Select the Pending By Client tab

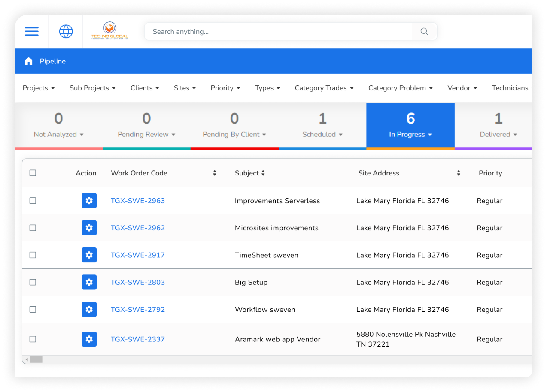point(234,125)
